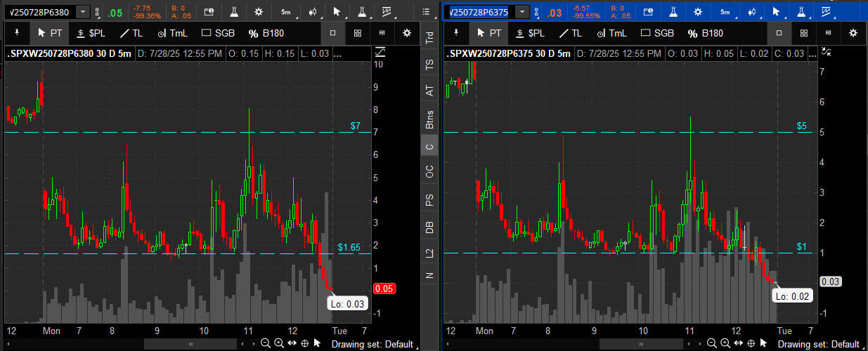Toggle the PT pointer tool in left chart
Viewport: 868px width, 351px height.
(50, 33)
